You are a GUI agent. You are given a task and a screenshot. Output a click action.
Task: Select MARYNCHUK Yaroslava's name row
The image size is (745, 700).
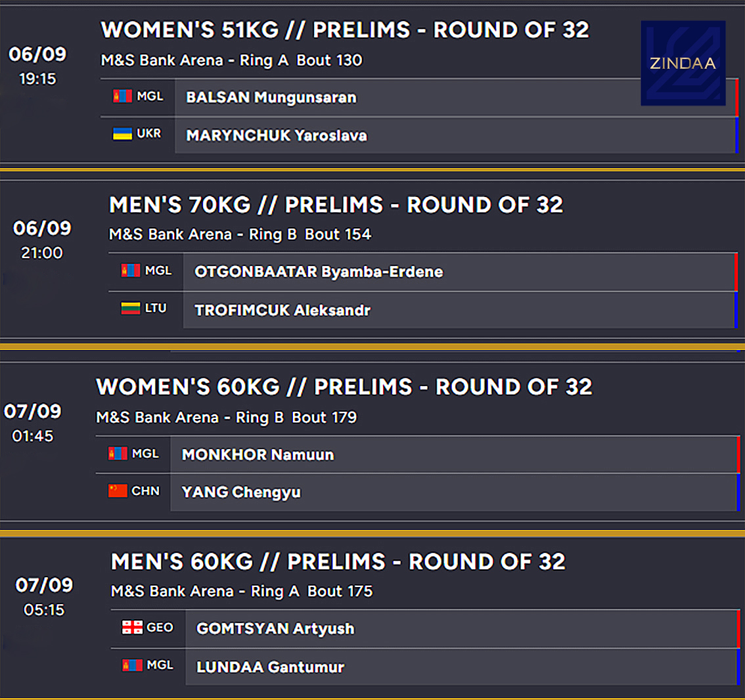click(x=276, y=136)
